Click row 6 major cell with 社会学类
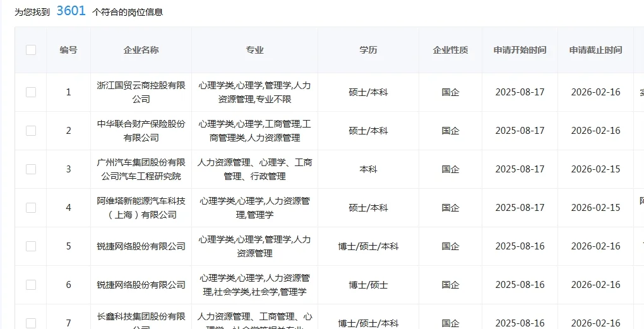 tap(254, 285)
